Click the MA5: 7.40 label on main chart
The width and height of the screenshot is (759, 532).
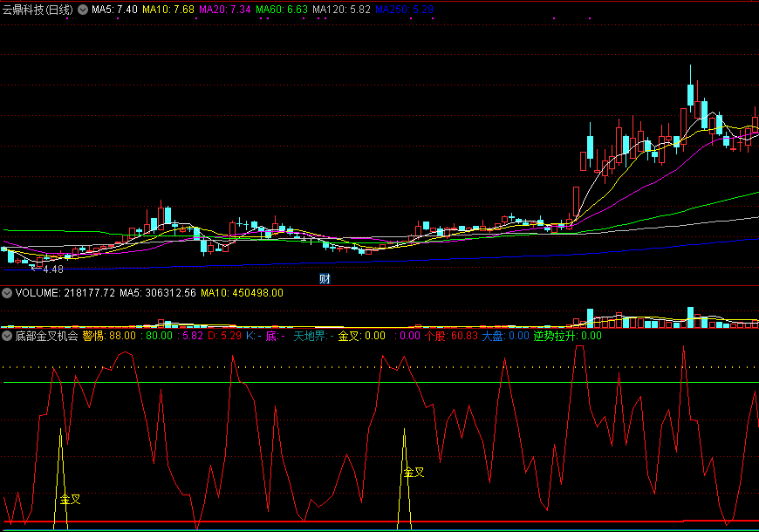114,10
